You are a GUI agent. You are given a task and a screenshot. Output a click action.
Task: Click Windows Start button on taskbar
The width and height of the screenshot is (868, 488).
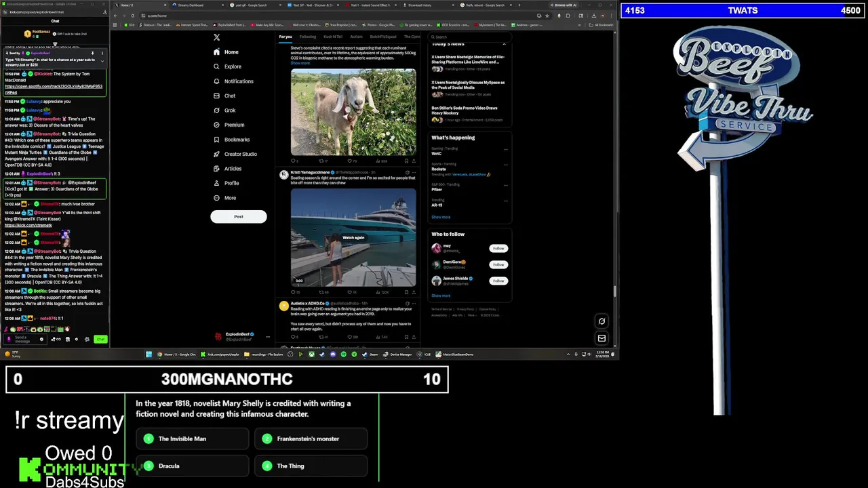tap(149, 354)
